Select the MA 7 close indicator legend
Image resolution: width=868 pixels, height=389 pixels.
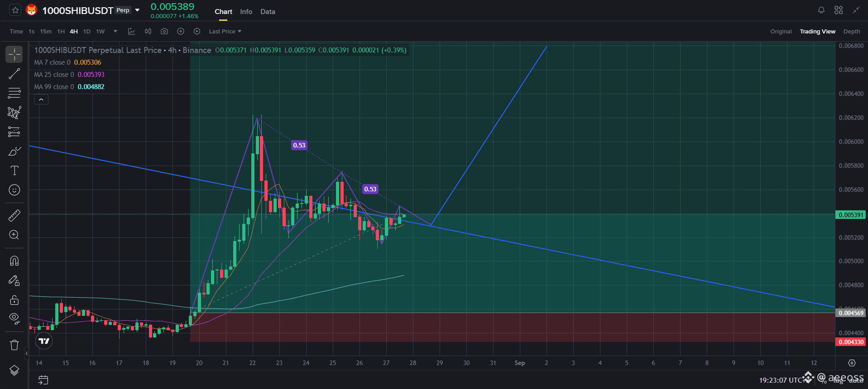tap(67, 62)
